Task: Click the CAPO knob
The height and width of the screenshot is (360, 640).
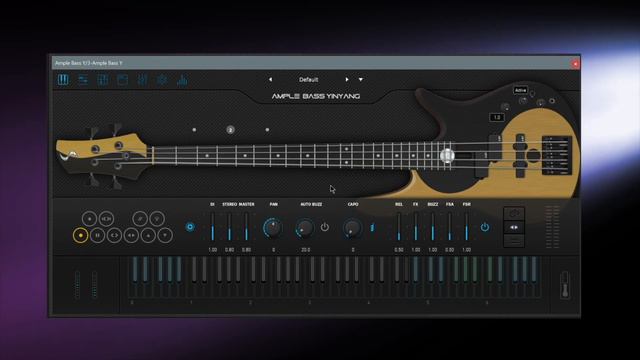Action: (x=353, y=228)
